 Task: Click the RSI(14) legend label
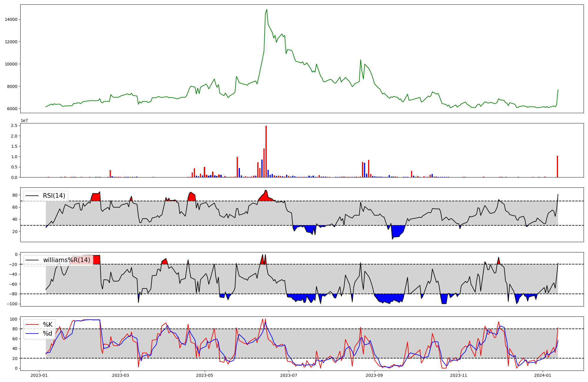click(x=54, y=196)
